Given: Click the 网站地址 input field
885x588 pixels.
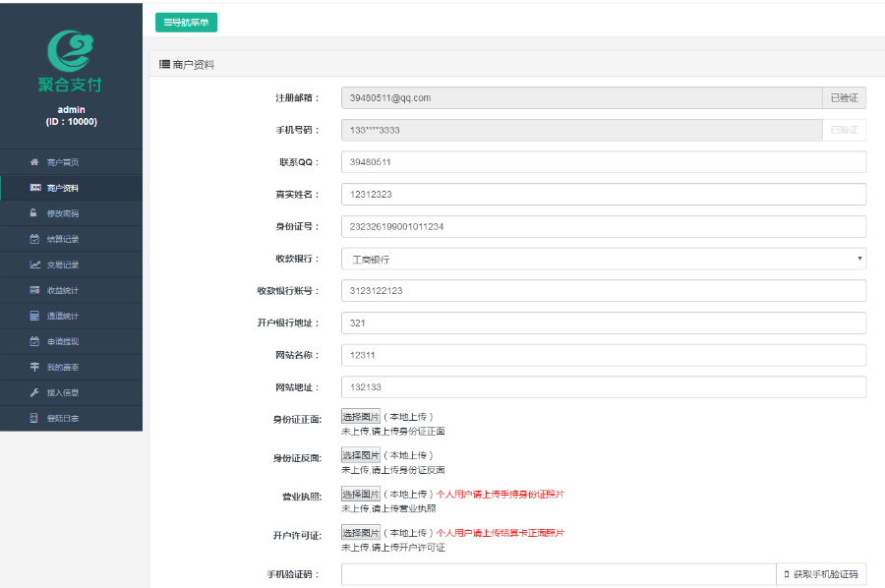Looking at the screenshot, I should (x=604, y=387).
